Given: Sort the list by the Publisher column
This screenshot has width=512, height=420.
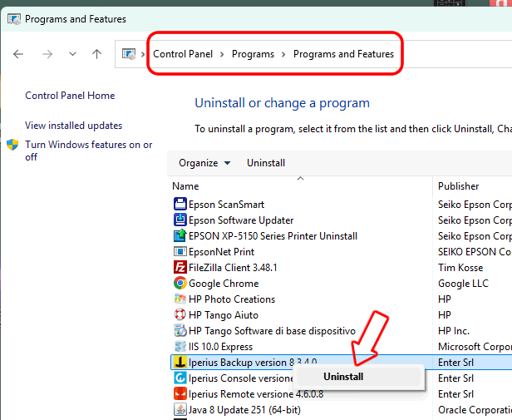Looking at the screenshot, I should 459,186.
